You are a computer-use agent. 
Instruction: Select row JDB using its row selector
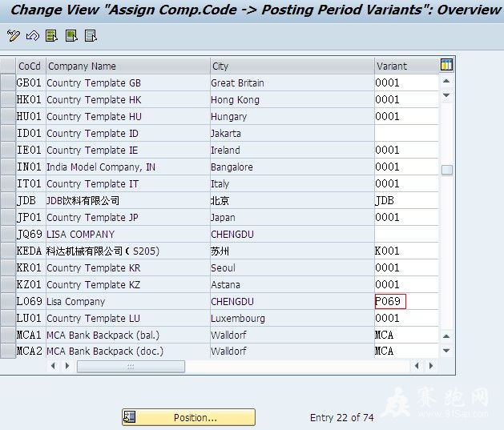point(8,200)
